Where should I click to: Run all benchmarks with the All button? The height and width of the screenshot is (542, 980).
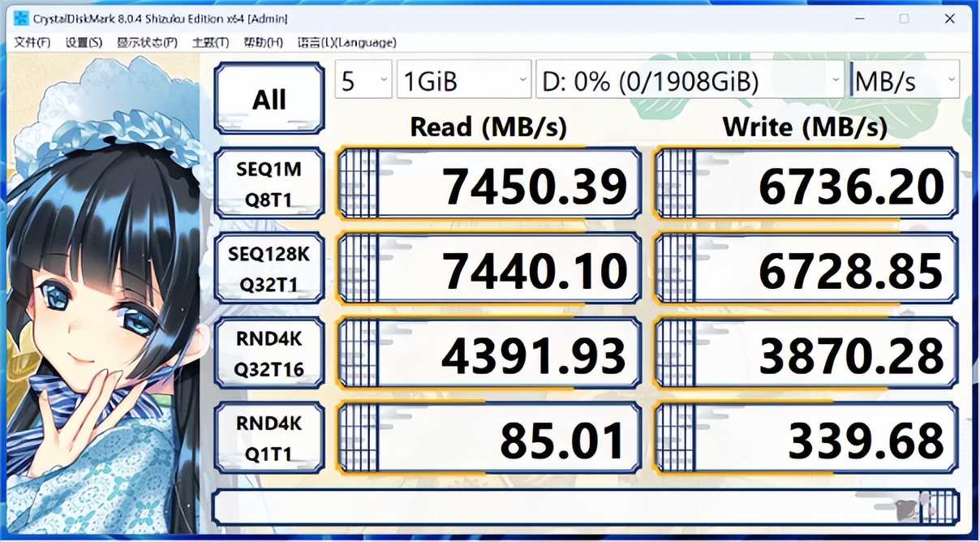point(269,99)
